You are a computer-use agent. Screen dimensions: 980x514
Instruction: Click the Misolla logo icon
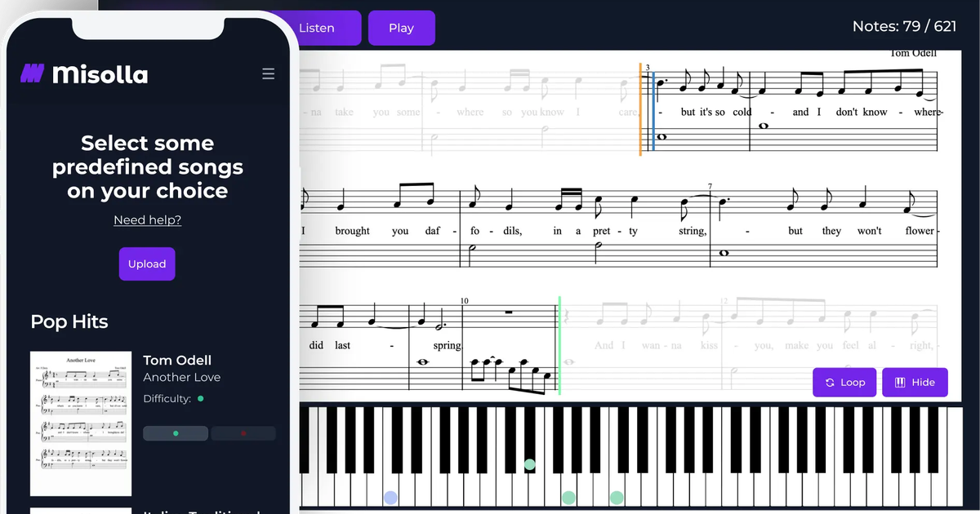point(32,74)
